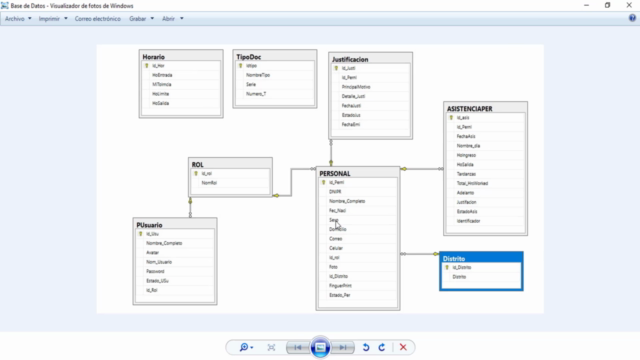Click the key icon in TipoDoc table
Image resolution: width=640 pixels, height=360 pixels.
(240, 66)
